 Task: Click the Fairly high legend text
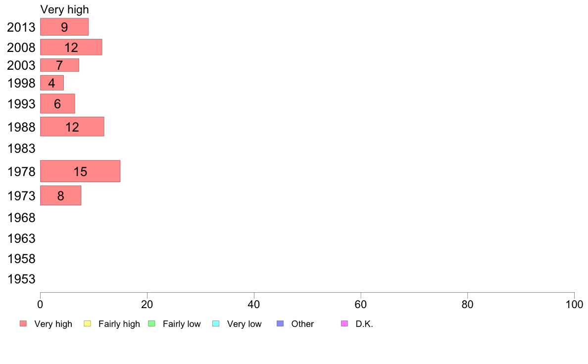click(x=119, y=324)
